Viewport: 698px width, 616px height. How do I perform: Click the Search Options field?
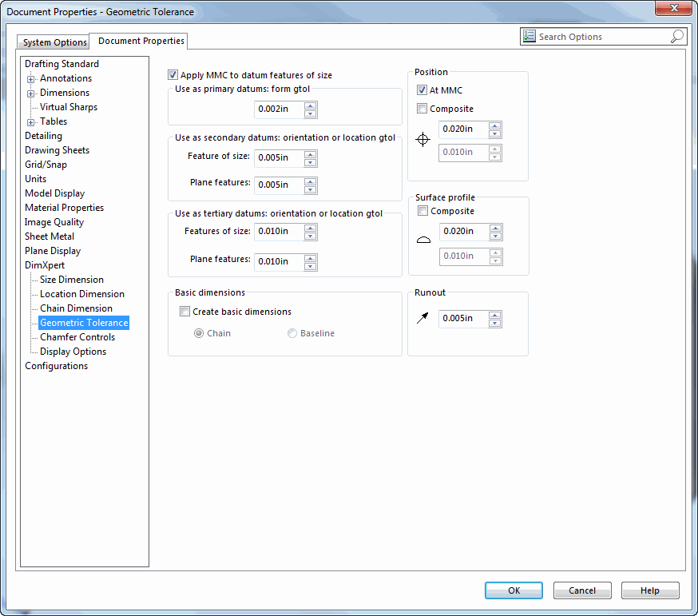(x=603, y=37)
